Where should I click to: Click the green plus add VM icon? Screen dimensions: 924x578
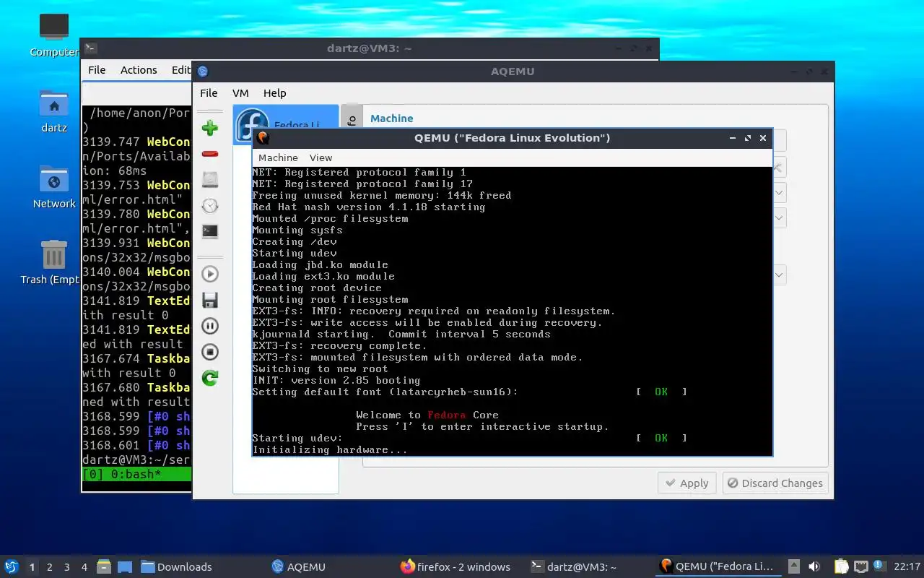coord(210,129)
